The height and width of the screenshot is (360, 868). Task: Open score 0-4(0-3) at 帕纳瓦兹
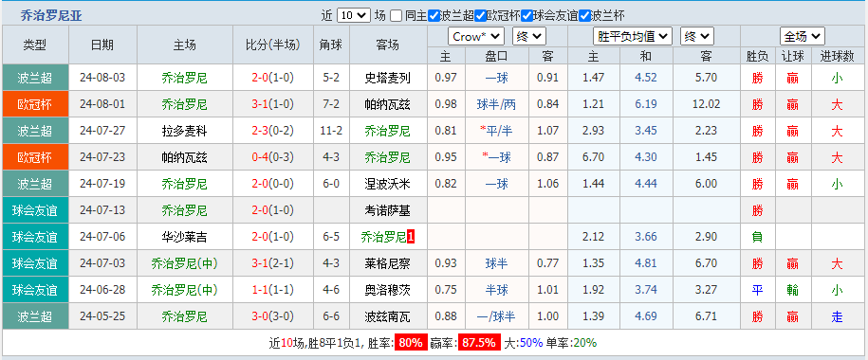tap(272, 157)
